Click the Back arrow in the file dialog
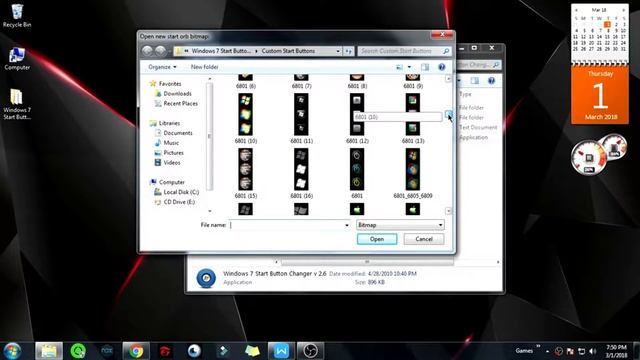 (x=147, y=51)
